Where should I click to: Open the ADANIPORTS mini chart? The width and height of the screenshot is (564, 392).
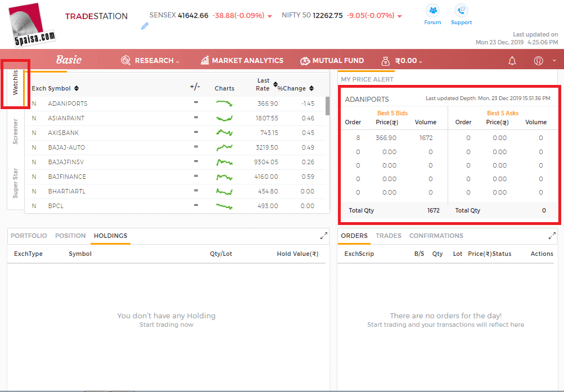224,103
